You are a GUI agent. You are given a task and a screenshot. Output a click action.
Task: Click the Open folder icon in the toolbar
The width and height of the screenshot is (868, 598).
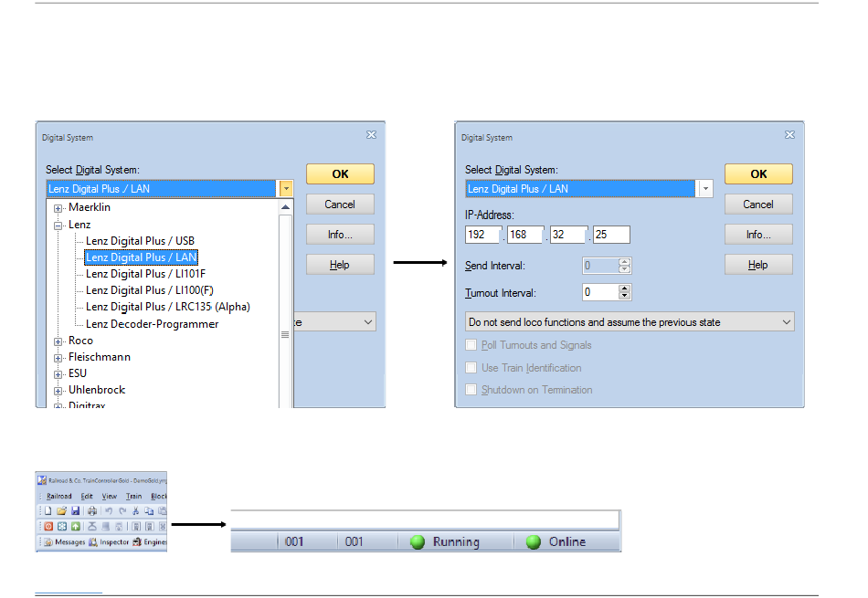61,511
